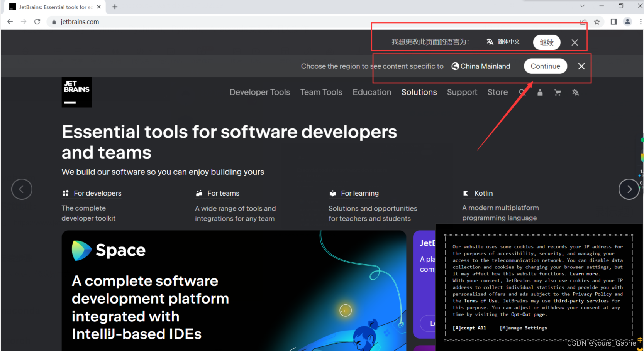The image size is (644, 351).
Task: Select China Mainland region
Action: 481,66
